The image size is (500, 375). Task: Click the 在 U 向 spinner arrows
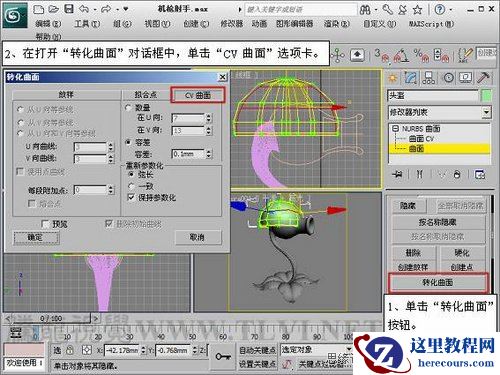(x=208, y=118)
